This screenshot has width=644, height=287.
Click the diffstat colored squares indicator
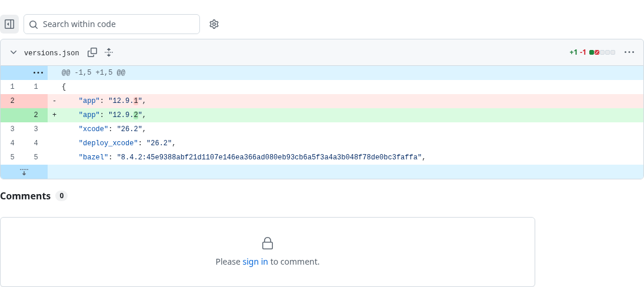click(x=602, y=52)
